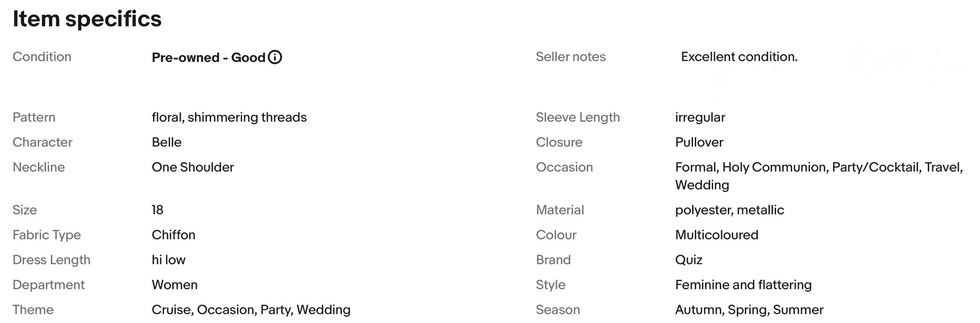980x323 pixels.
Task: Click the 'Multicoloured' colour value
Action: point(717,235)
